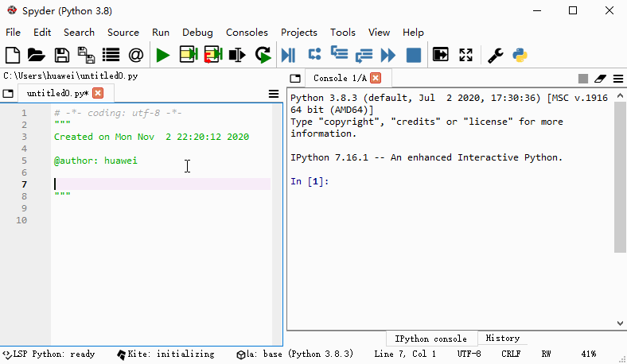Start debugging with the debug file icon
The height and width of the screenshot is (364, 627).
click(288, 55)
